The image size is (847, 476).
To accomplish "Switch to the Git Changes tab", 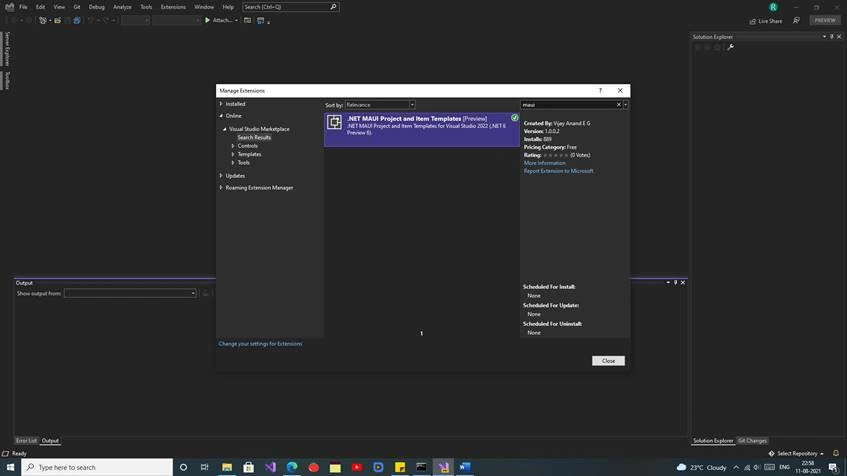I will tap(752, 441).
